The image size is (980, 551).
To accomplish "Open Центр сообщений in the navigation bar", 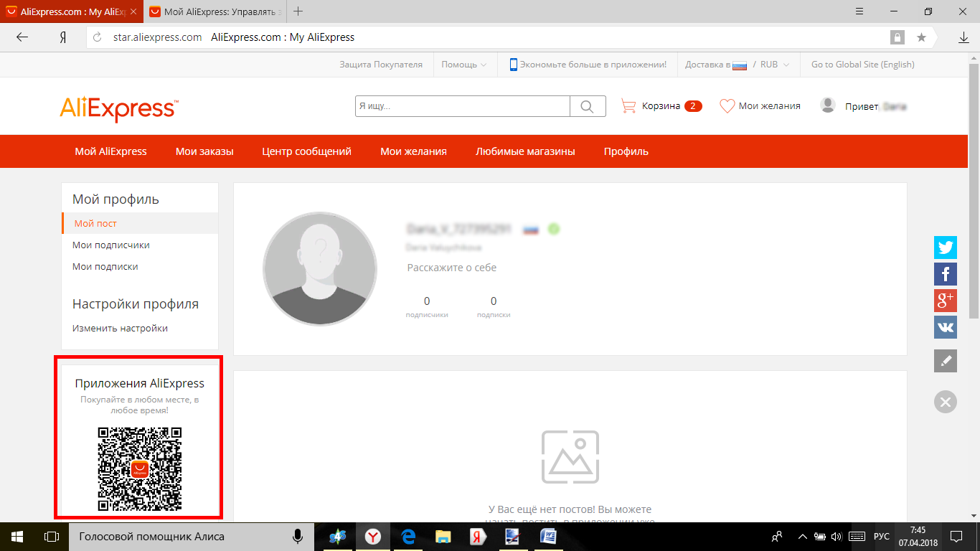I will coord(306,151).
